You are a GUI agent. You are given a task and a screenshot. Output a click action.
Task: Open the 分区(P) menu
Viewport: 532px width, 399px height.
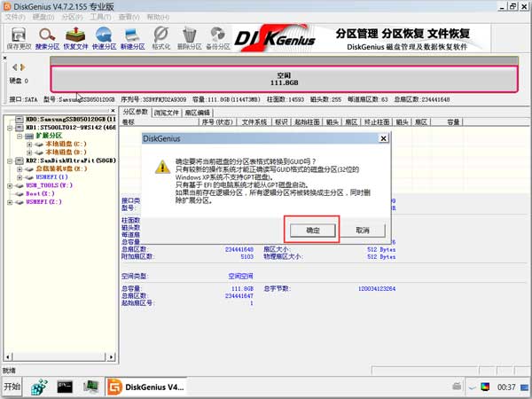72,17
